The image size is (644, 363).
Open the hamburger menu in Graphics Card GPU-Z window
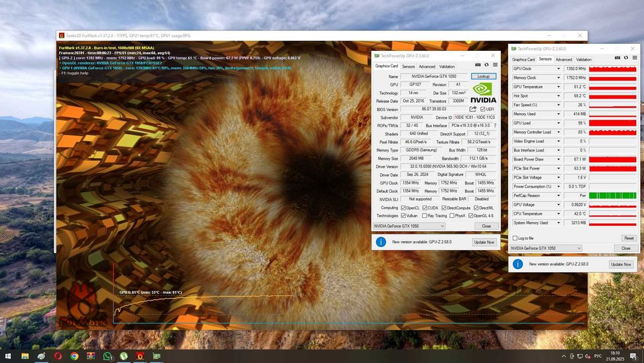pos(495,65)
